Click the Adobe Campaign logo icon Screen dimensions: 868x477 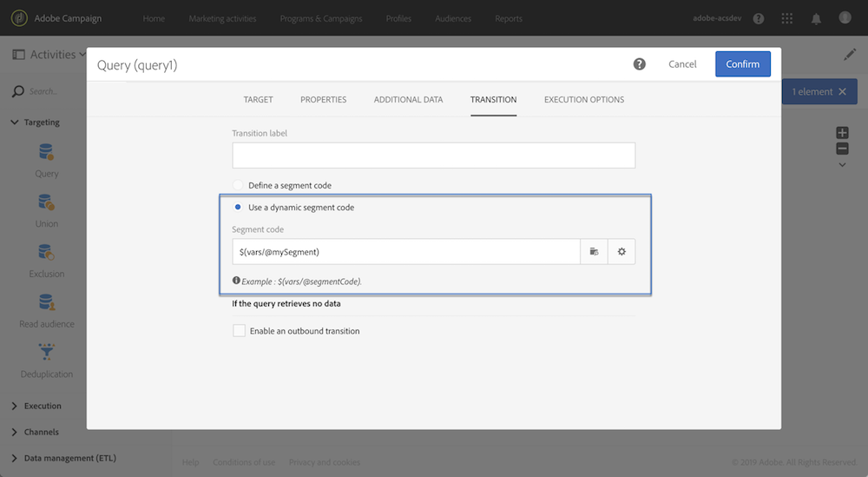click(19, 18)
